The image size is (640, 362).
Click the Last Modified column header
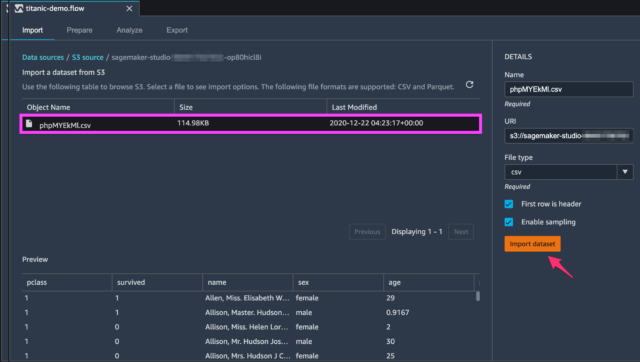[x=354, y=107]
